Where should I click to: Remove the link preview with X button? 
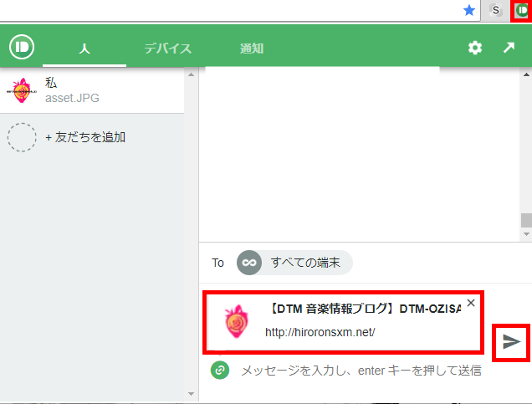[470, 303]
